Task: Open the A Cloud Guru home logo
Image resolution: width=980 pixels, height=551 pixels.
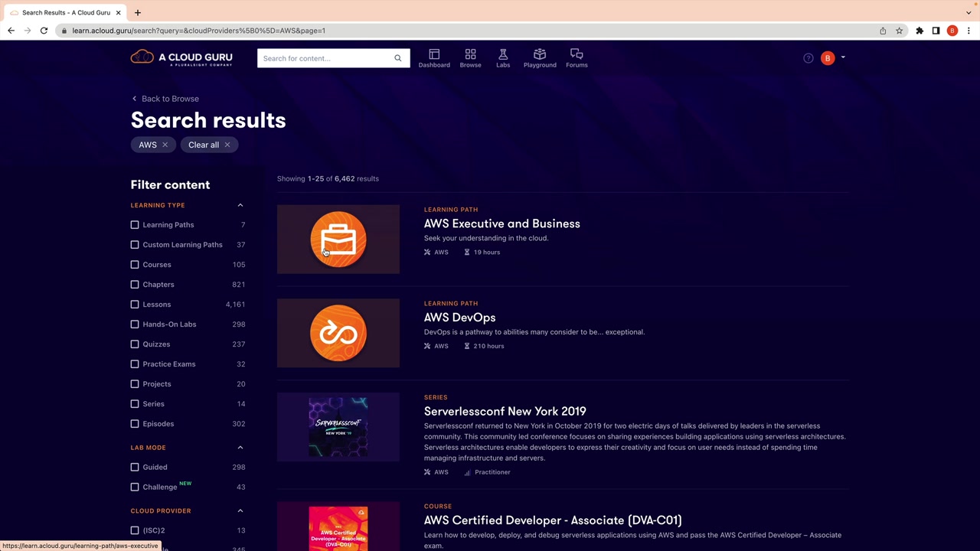Action: click(x=181, y=57)
